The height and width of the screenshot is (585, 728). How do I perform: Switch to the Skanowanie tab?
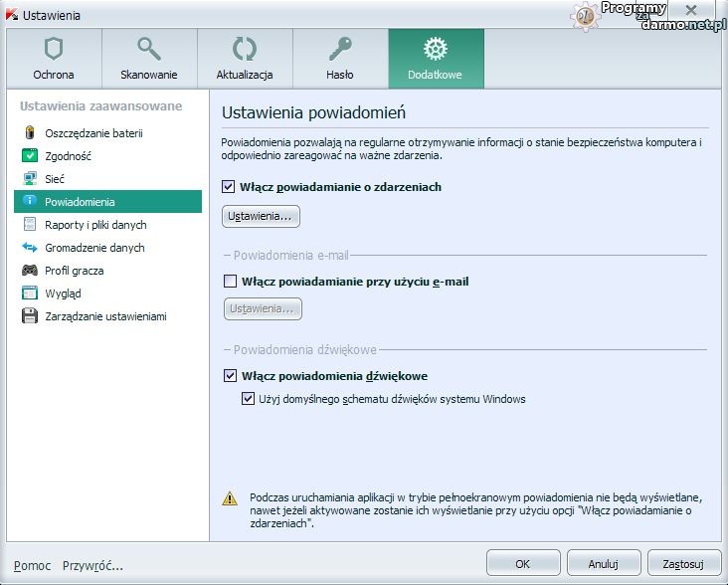tap(149, 59)
